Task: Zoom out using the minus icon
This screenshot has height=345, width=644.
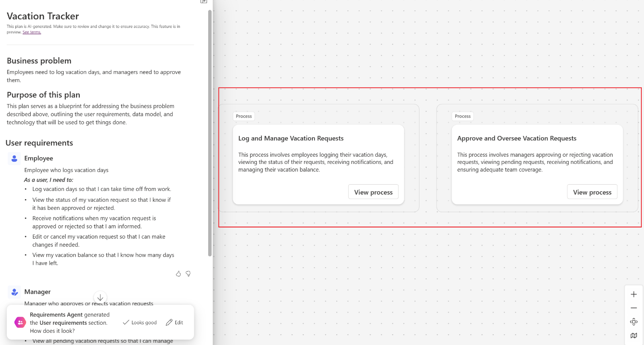Action: coord(634,308)
